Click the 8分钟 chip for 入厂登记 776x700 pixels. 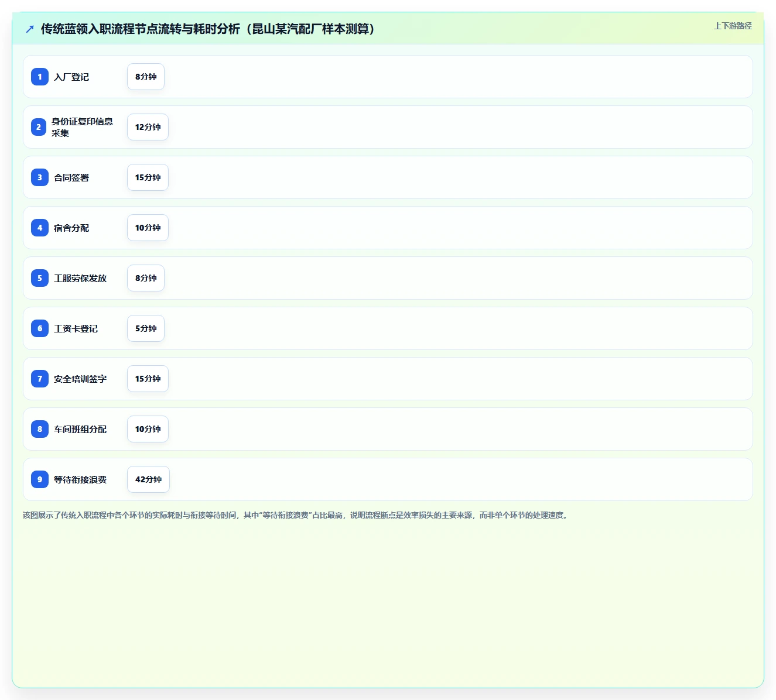pos(146,77)
